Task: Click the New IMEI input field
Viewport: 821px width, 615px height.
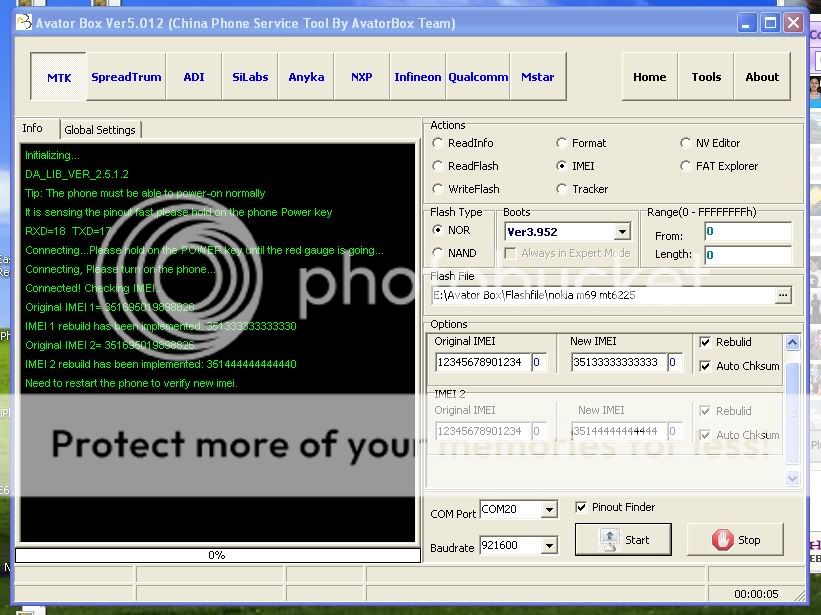Action: [617, 363]
